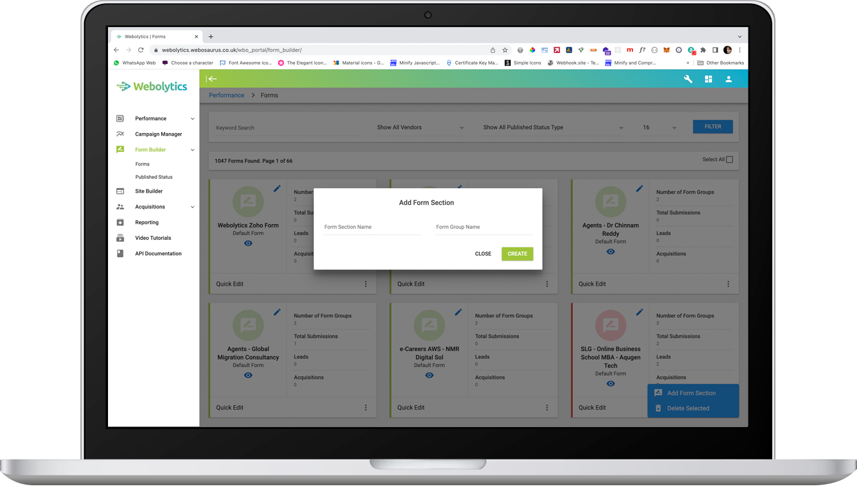Open Show All Published Status Type dropdown

(553, 128)
